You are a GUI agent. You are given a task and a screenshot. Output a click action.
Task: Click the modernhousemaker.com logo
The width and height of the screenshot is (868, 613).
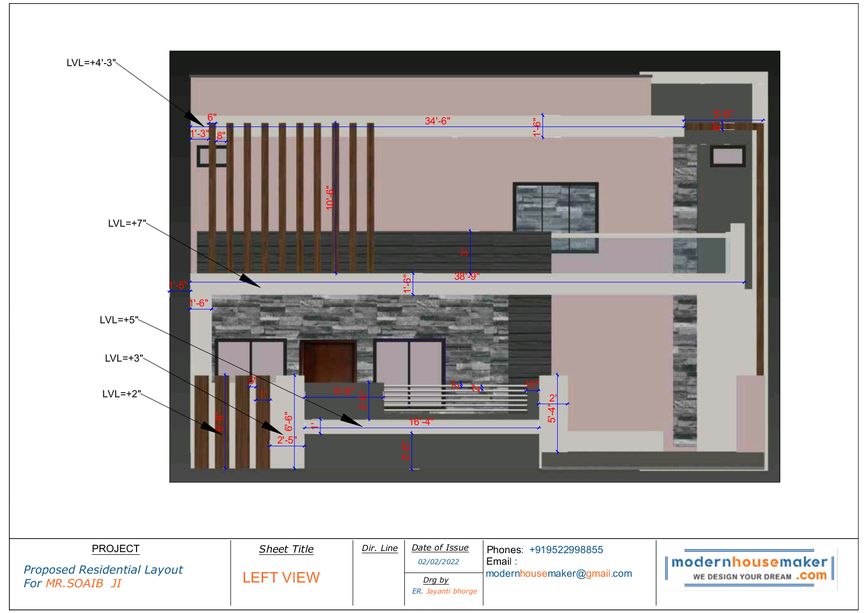tap(750, 568)
